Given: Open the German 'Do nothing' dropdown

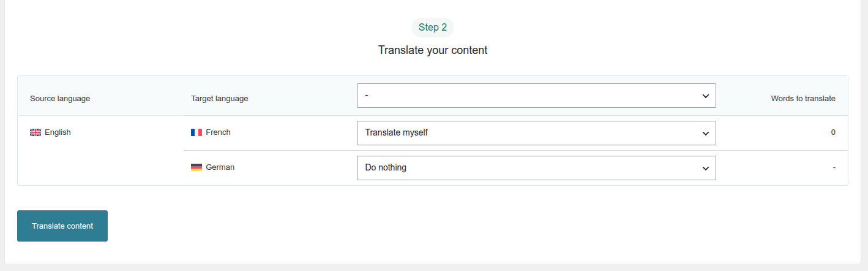Looking at the screenshot, I should point(536,168).
